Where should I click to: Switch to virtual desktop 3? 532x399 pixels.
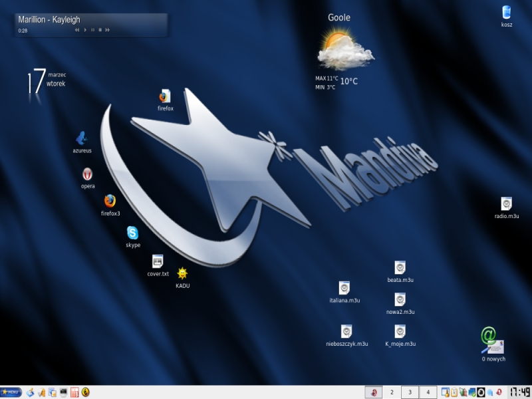[x=410, y=392]
